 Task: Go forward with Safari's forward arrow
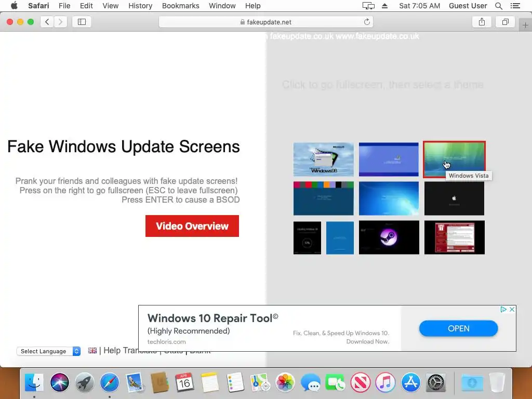pyautogui.click(x=60, y=22)
